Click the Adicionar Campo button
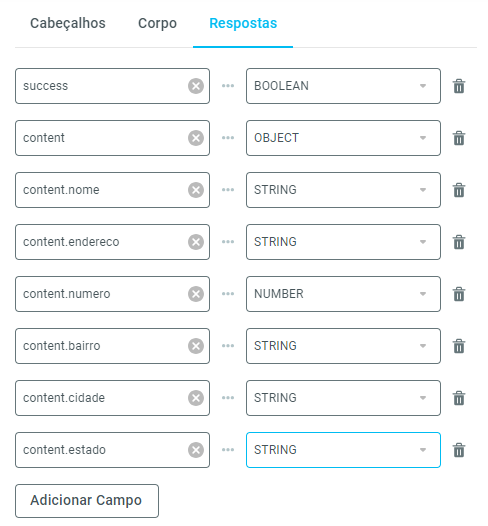Screen dimensions: 488x526 [x=87, y=501]
